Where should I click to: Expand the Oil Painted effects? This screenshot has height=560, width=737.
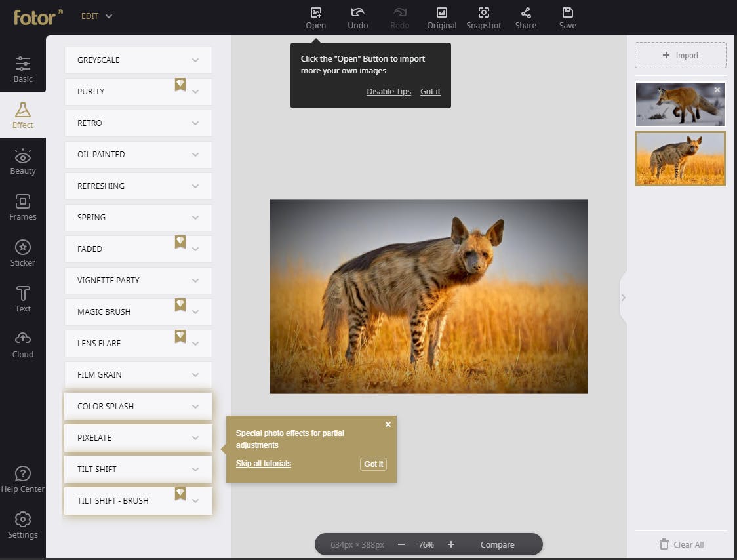coord(138,154)
